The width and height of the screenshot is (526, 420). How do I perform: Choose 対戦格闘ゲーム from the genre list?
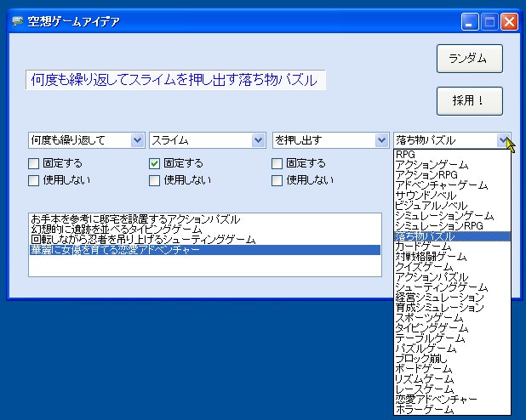[452, 257]
